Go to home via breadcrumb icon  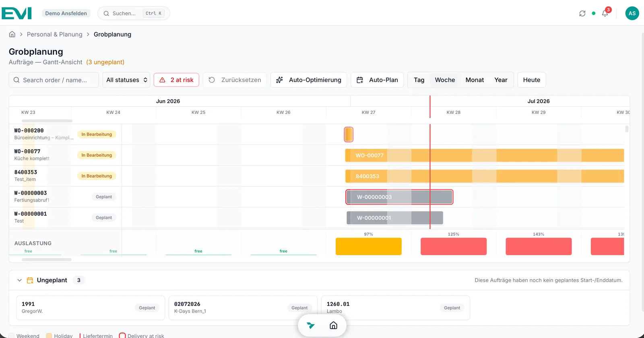point(12,34)
